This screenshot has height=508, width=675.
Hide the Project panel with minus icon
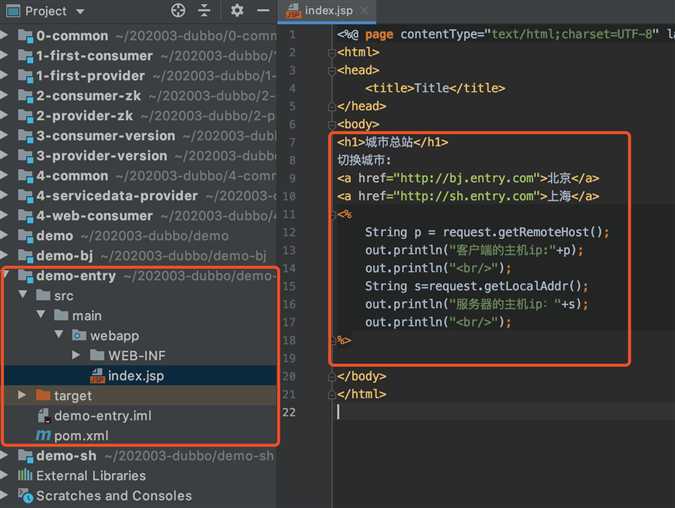[x=261, y=11]
